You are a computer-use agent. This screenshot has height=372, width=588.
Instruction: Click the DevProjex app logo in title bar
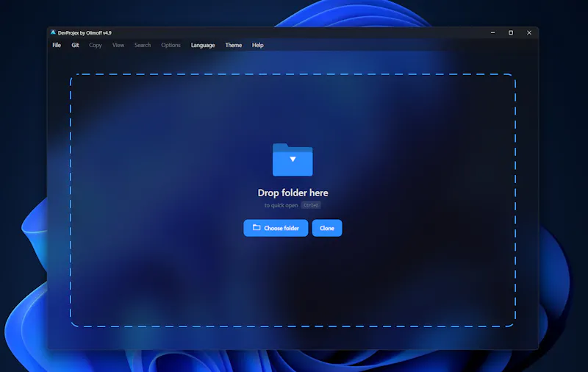pos(53,32)
